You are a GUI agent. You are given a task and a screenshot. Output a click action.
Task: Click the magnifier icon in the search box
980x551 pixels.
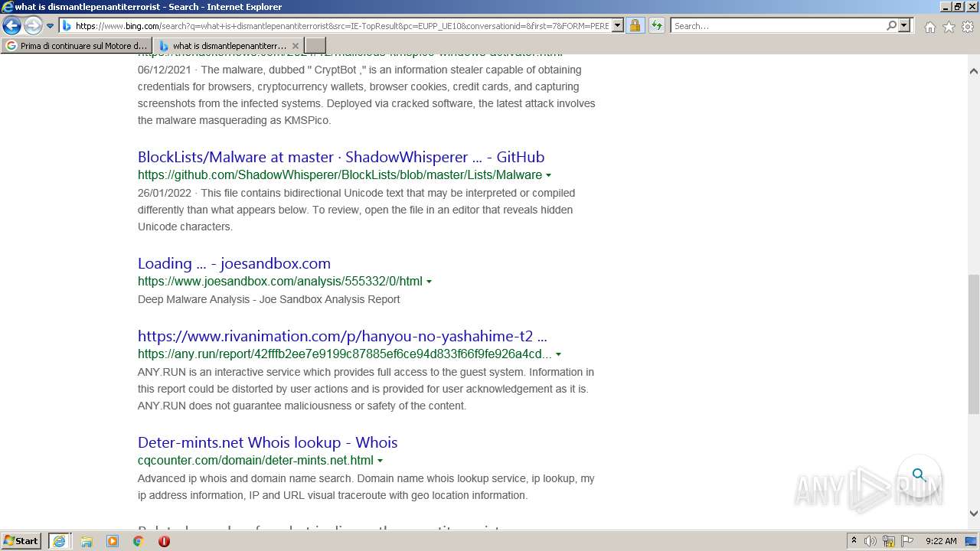point(891,25)
